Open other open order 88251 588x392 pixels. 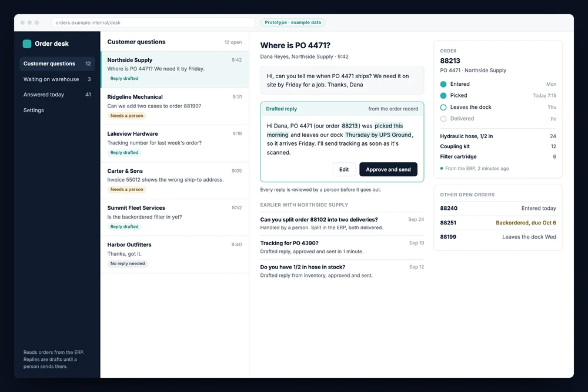(498, 223)
